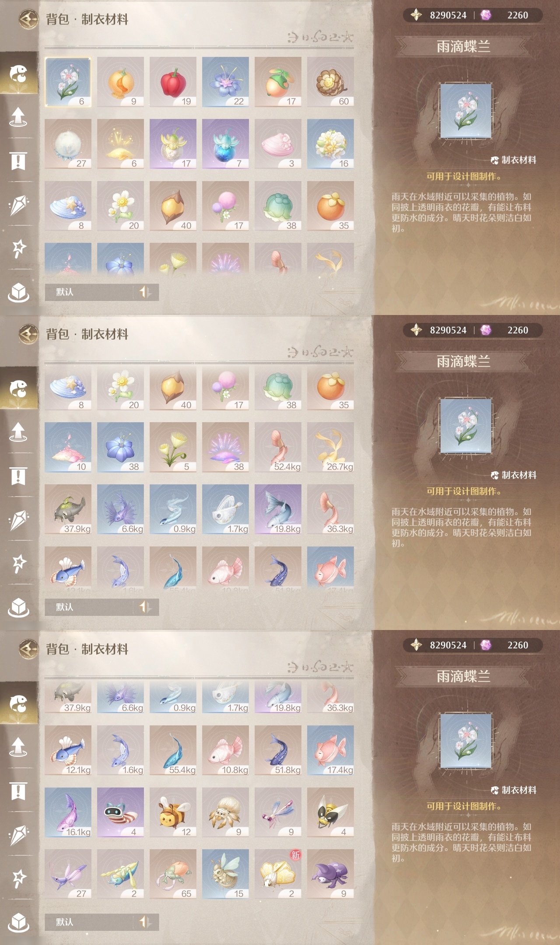This screenshot has height=945, width=560.
Task: Choose the hermit crab item beside the bee
Action: [x=225, y=812]
